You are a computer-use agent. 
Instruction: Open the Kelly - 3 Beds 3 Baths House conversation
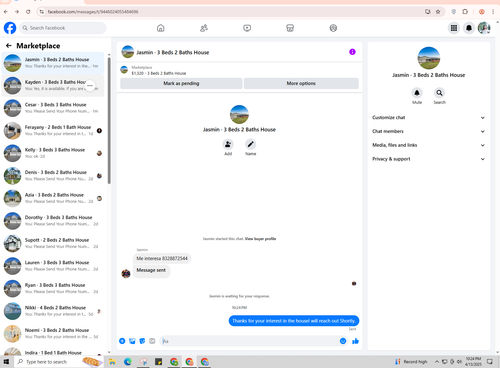tap(53, 153)
